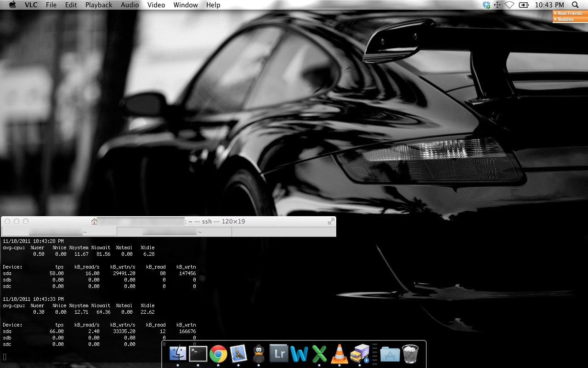Open the Apple menu
588x368 pixels.
tap(12, 5)
